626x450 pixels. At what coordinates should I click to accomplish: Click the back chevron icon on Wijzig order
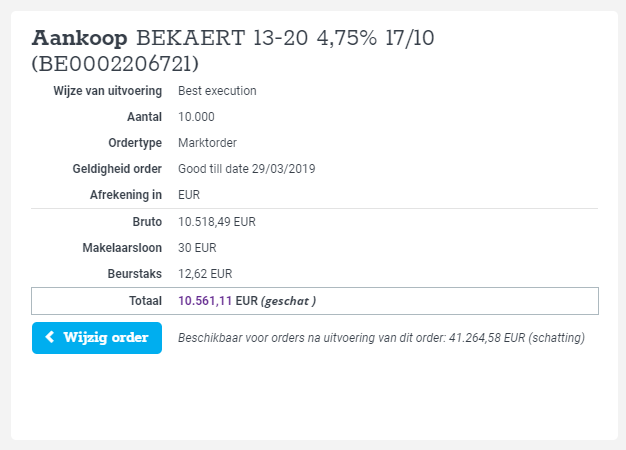(50, 337)
